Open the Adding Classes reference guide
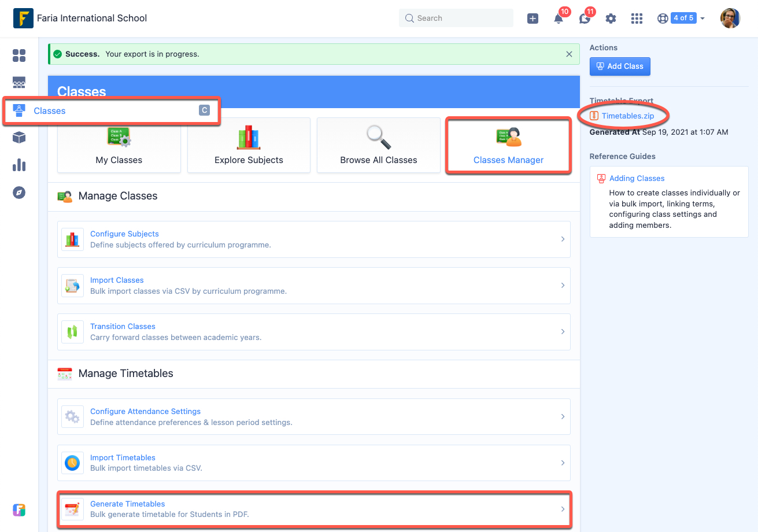758x532 pixels. click(637, 178)
